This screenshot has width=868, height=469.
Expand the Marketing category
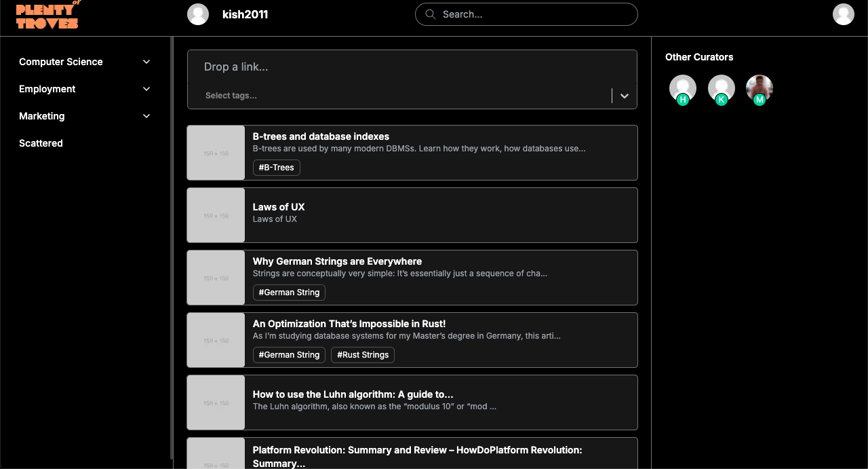[x=146, y=116]
